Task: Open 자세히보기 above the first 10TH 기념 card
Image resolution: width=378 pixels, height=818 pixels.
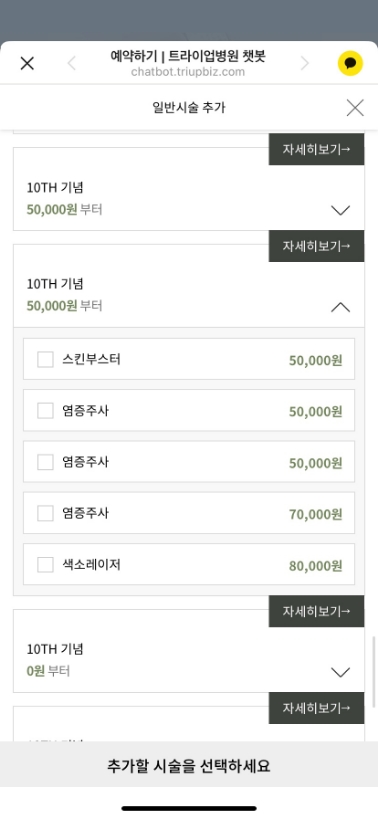Action: click(316, 149)
